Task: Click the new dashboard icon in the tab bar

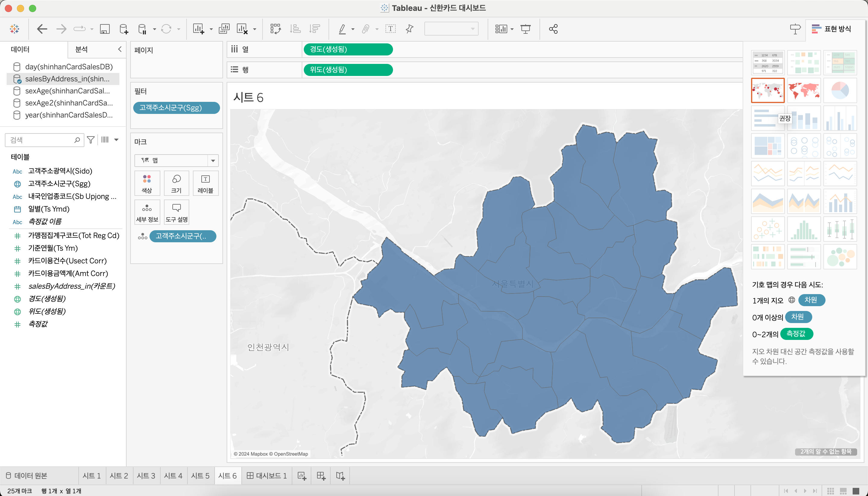Action: [x=321, y=476]
